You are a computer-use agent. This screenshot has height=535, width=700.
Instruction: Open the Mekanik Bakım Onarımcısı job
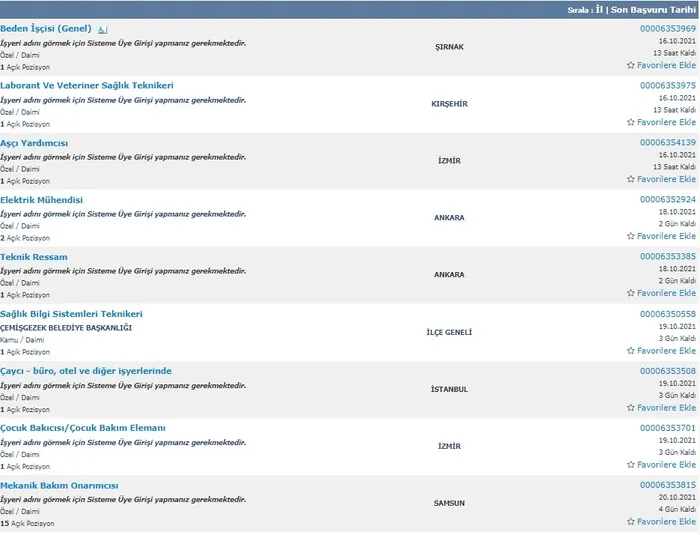(x=59, y=485)
